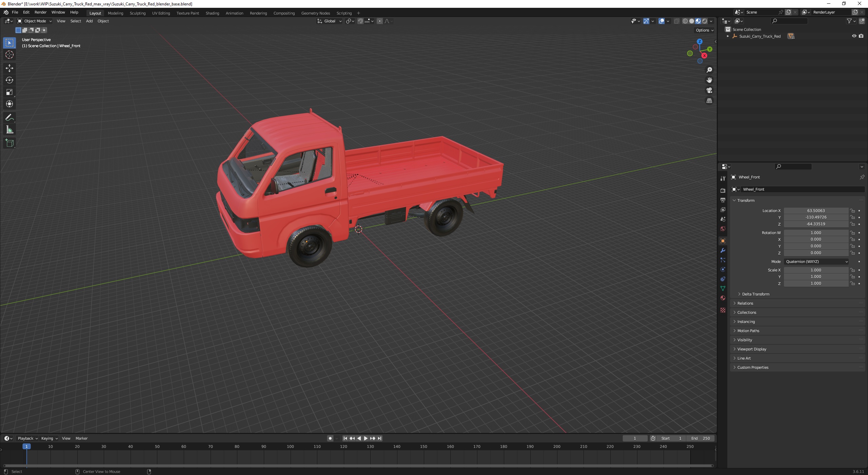Toggle lock on Location X
The height and width of the screenshot is (475, 868).
pos(852,211)
